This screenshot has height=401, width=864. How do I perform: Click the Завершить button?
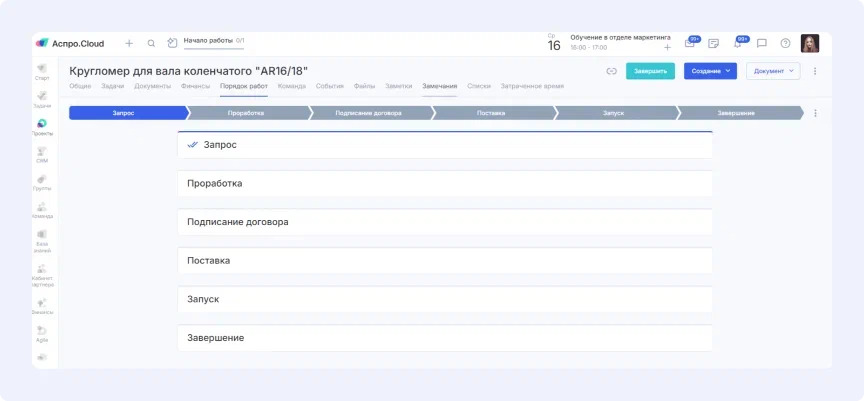(650, 71)
